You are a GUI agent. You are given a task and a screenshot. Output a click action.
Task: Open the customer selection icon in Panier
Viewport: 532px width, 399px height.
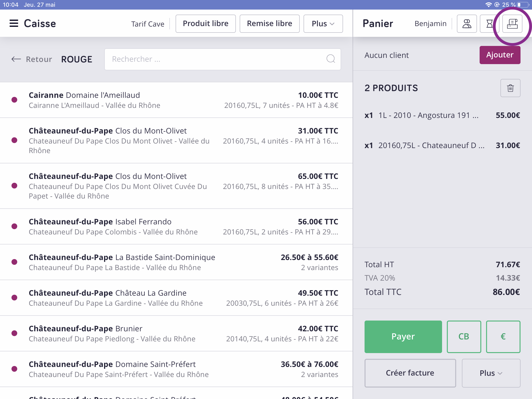click(x=467, y=24)
